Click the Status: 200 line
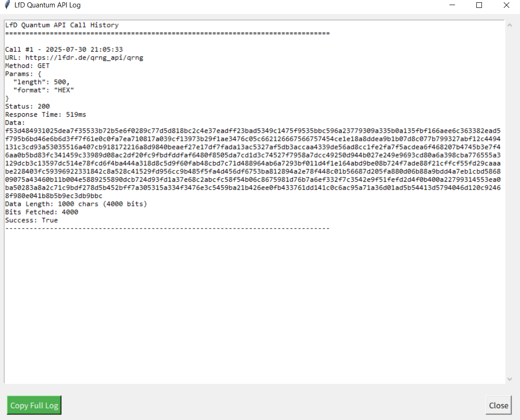The width and height of the screenshot is (520, 420). (27, 106)
